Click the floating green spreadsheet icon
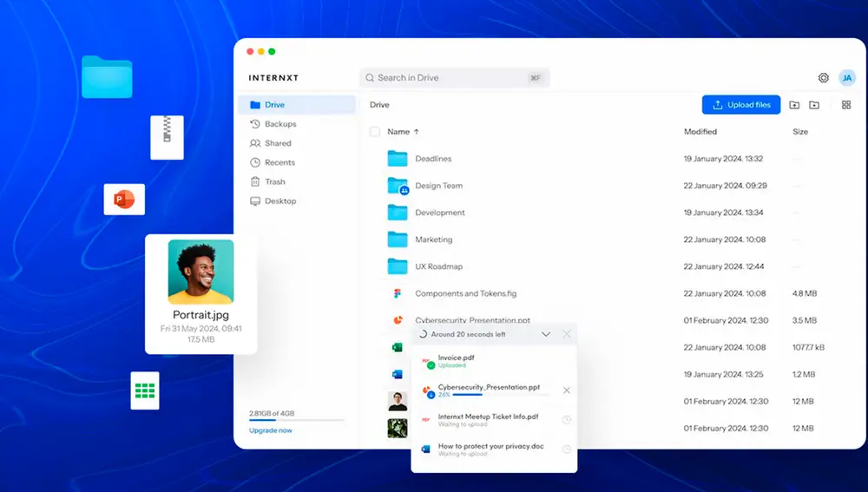This screenshot has height=492, width=868. coord(145,390)
